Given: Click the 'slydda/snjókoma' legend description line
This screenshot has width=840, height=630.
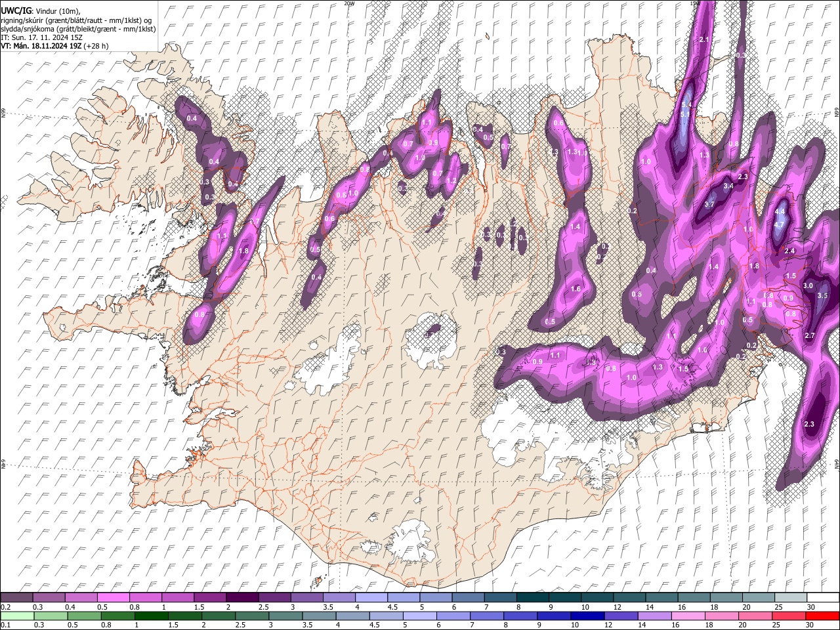Looking at the screenshot, I should point(78,29).
